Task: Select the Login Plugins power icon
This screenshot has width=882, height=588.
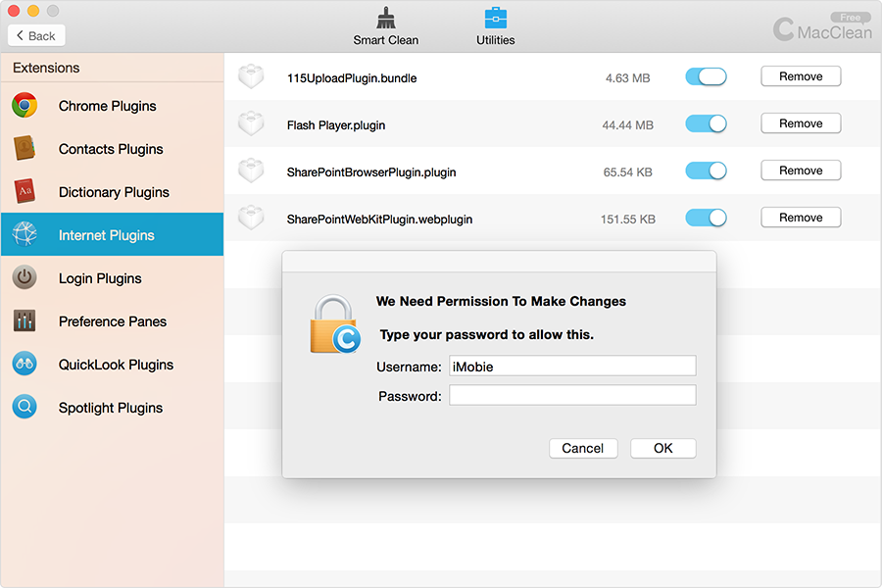Action: 25,278
